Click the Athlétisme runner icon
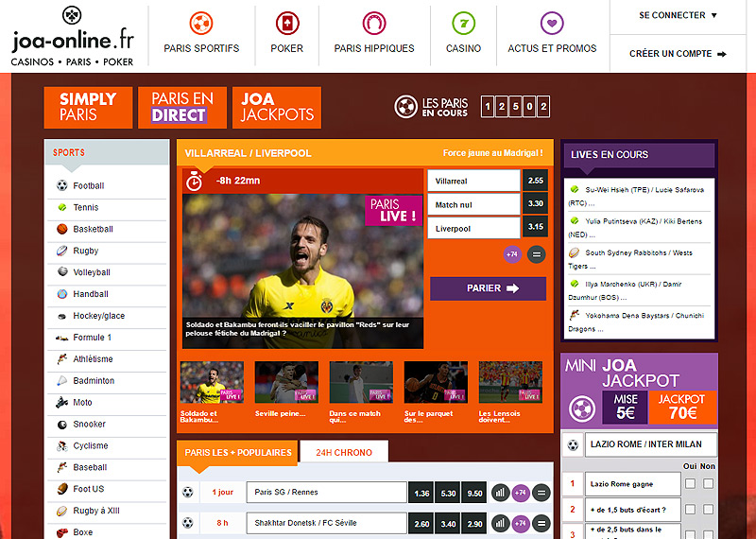Viewport: 756px width, 539px height. pos(62,359)
